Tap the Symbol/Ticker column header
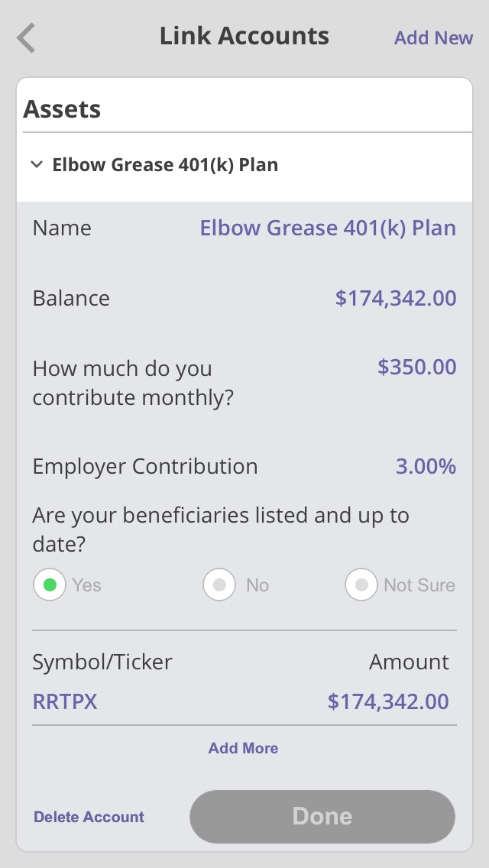 point(102,662)
